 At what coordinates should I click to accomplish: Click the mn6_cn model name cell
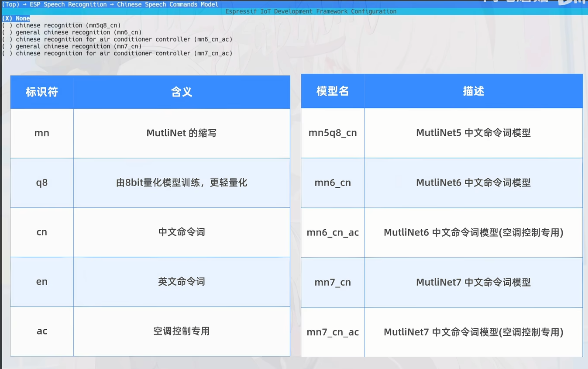(333, 183)
